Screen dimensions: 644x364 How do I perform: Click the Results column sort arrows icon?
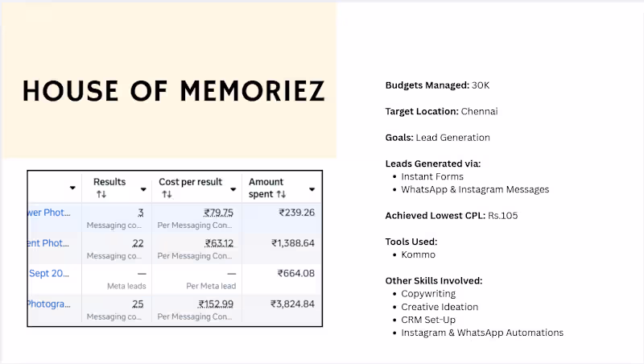point(101,194)
